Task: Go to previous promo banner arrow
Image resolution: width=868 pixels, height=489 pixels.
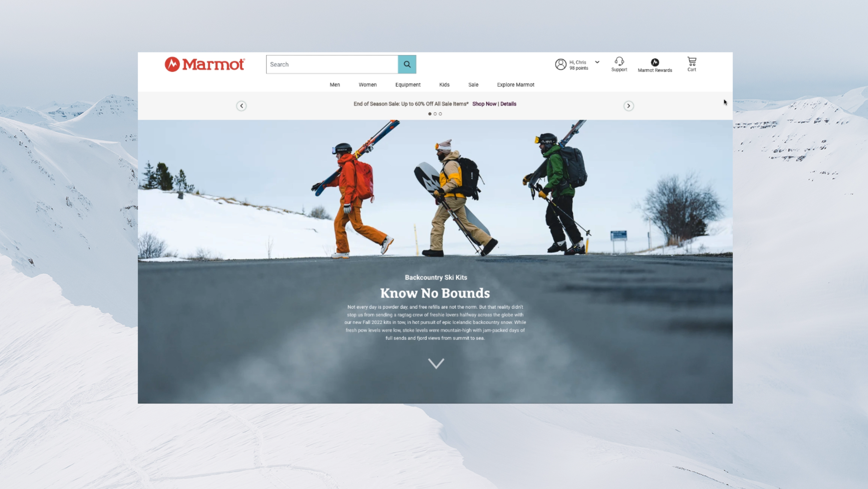Action: click(x=241, y=106)
